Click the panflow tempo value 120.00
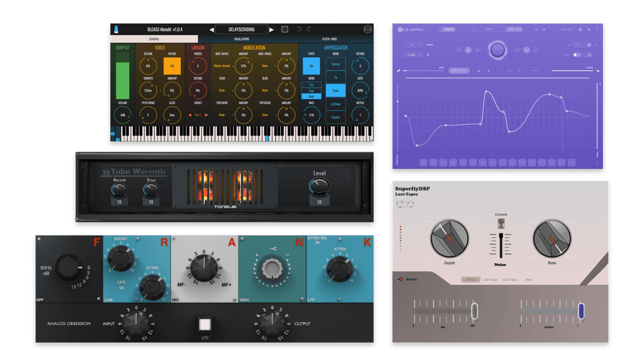The width and height of the screenshot is (644, 362). (x=449, y=29)
